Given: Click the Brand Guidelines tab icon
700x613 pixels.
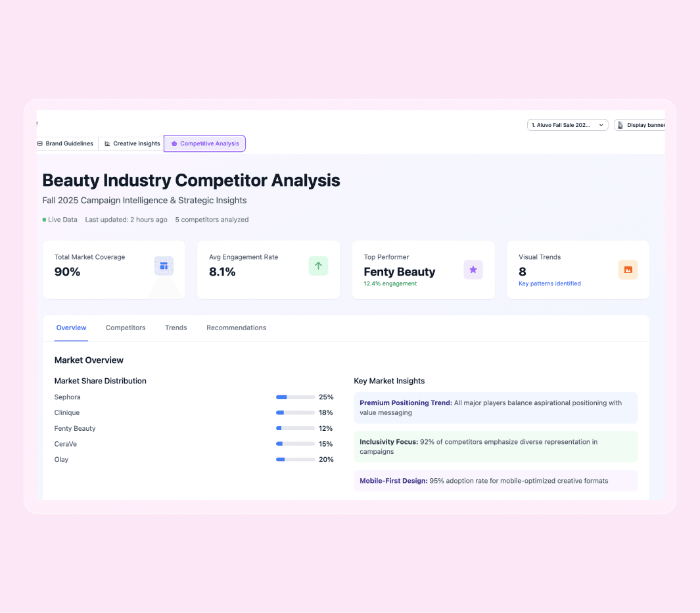Looking at the screenshot, I should (x=39, y=143).
